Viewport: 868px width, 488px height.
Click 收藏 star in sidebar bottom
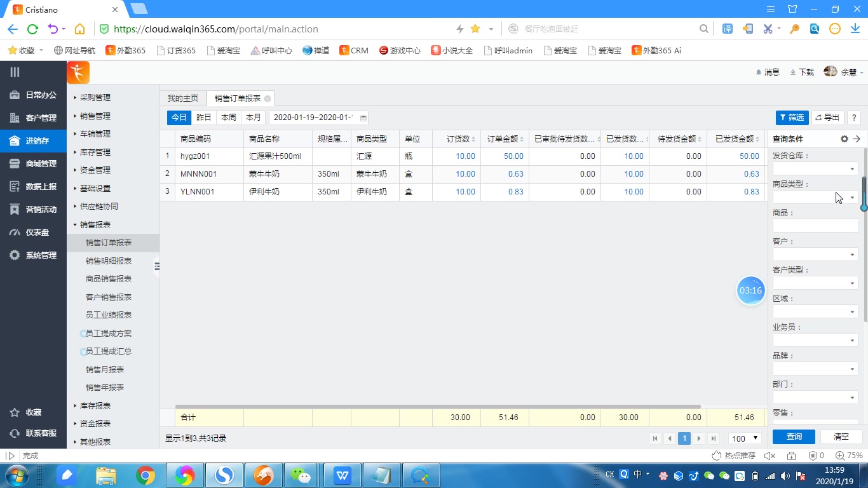pyautogui.click(x=25, y=412)
